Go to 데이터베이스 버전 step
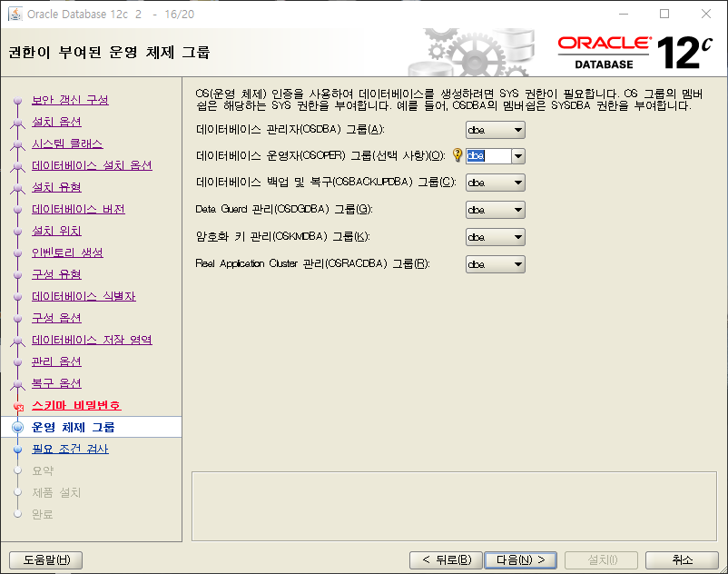Screen dimensions: 728x574 click(x=78, y=209)
